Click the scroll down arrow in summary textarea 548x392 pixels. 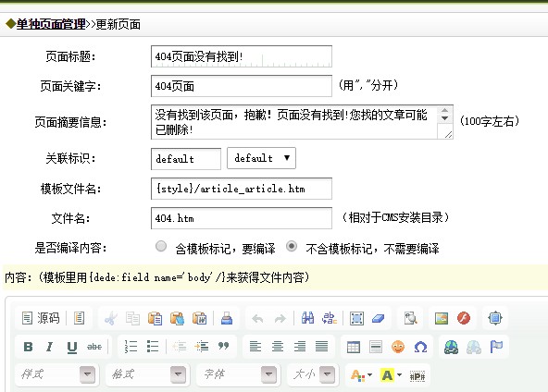(444, 118)
